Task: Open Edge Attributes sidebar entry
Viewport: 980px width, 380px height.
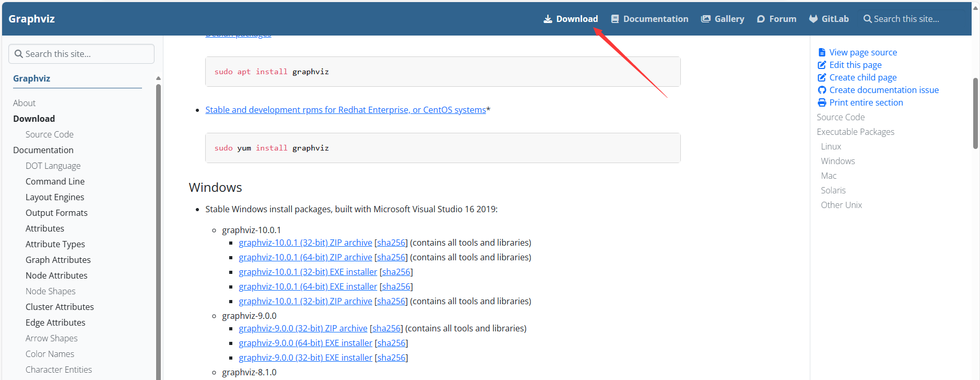Action: click(55, 323)
